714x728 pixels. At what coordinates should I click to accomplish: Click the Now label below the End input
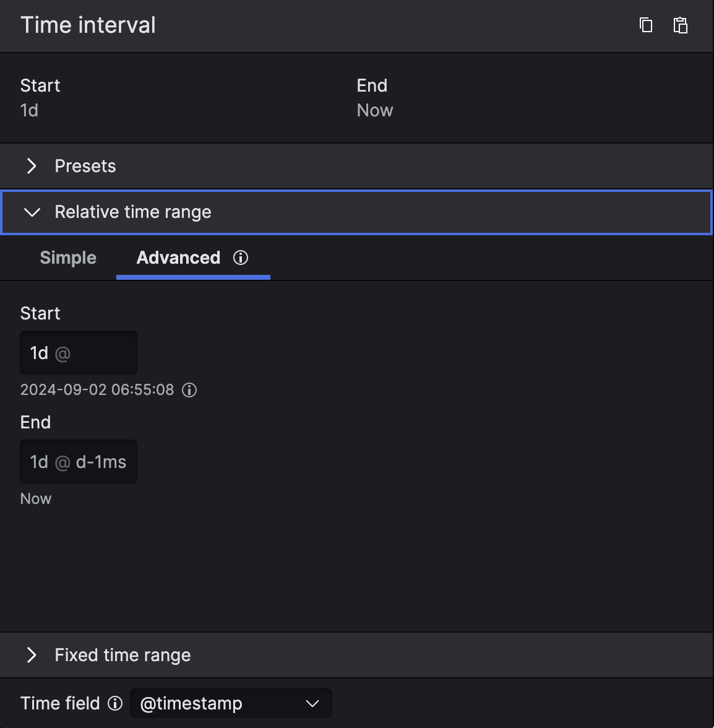tap(35, 498)
